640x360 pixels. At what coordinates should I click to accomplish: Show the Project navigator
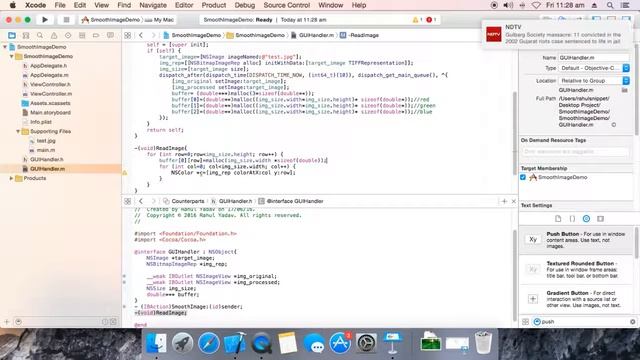12,36
